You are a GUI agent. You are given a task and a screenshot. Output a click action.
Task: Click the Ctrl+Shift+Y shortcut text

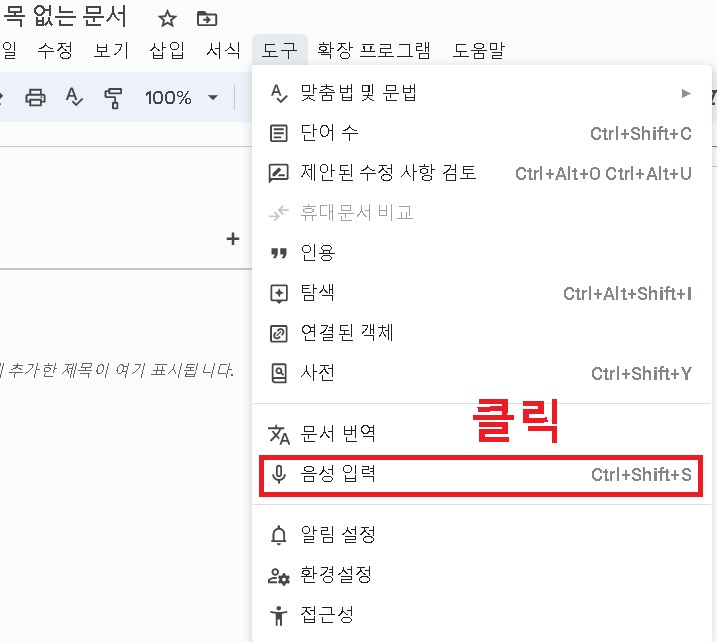[641, 374]
